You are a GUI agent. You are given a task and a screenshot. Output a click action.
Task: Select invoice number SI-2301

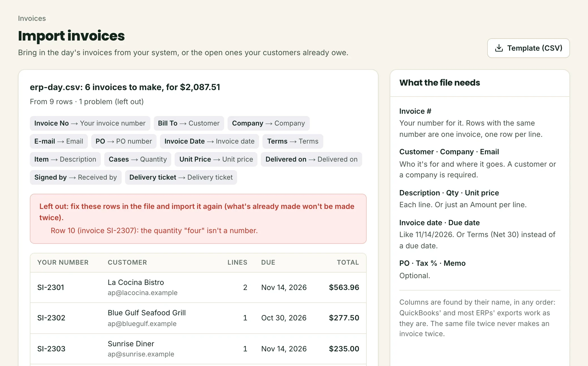[51, 287]
